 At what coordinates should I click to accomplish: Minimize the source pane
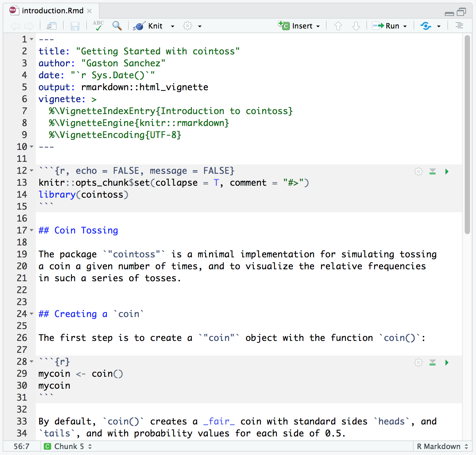click(449, 13)
